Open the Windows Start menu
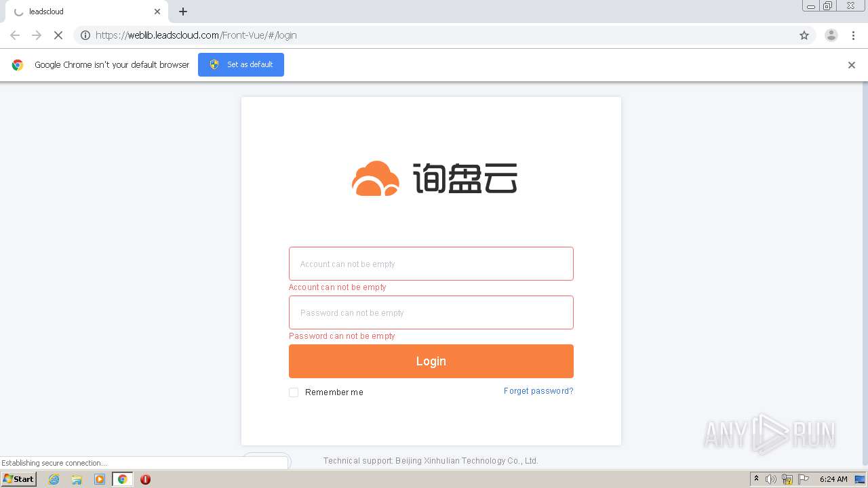The image size is (868, 488). click(x=19, y=479)
